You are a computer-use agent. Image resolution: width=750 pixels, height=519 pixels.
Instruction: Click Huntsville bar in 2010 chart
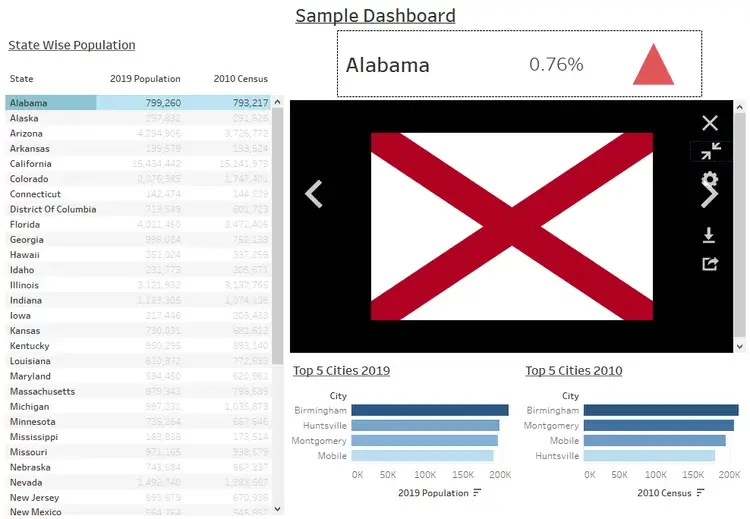pos(650,455)
